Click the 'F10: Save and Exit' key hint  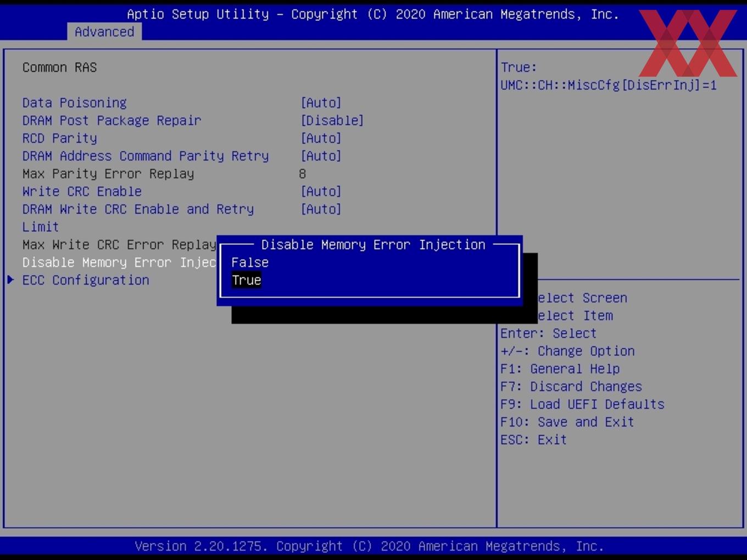(x=567, y=422)
